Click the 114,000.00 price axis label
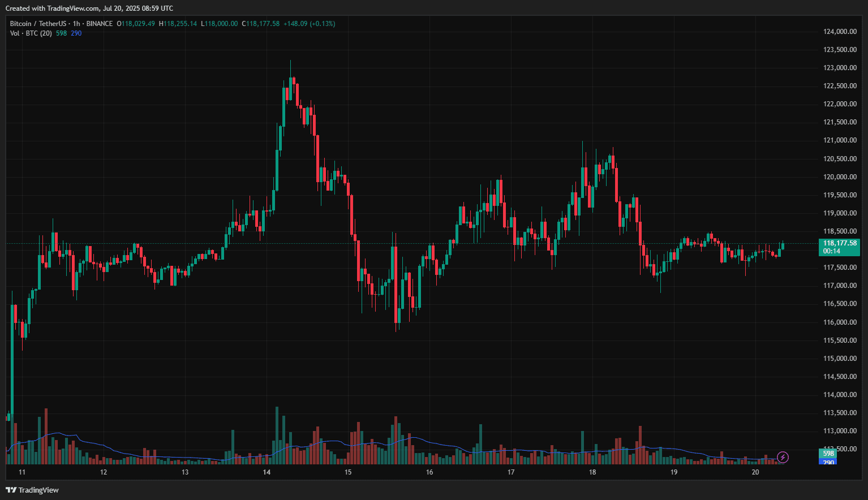This screenshot has width=868, height=500. [840, 395]
